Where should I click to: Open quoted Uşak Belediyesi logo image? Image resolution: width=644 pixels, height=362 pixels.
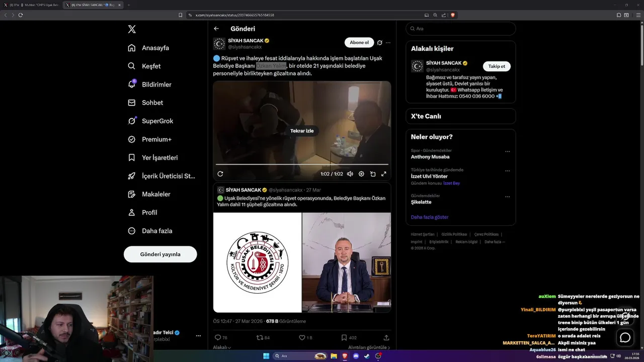[257, 262]
